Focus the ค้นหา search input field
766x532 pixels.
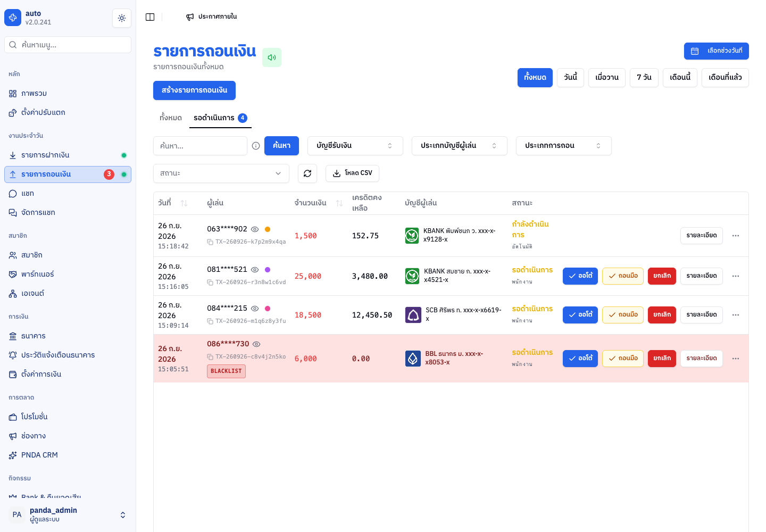pyautogui.click(x=200, y=146)
